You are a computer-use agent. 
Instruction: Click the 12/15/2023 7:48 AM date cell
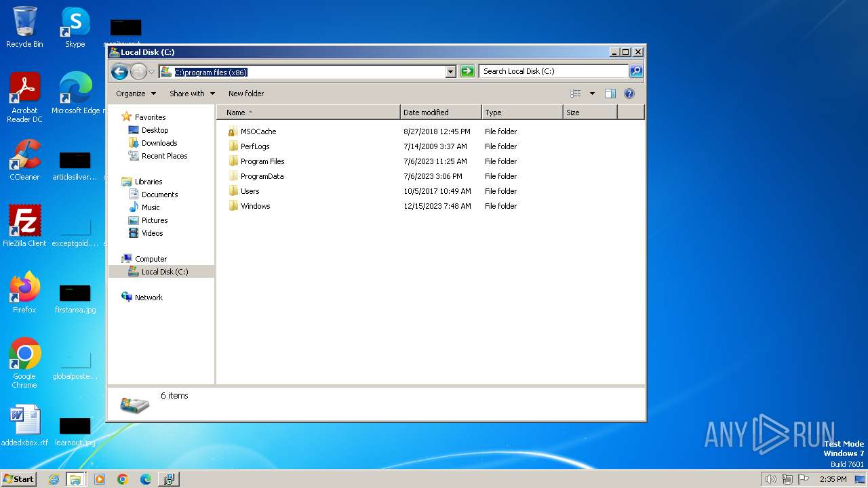pos(437,206)
